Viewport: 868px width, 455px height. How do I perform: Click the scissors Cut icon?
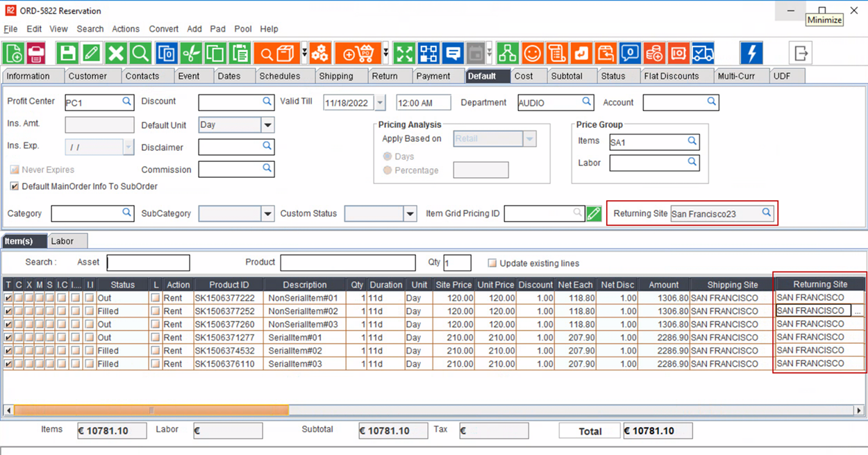(x=191, y=53)
